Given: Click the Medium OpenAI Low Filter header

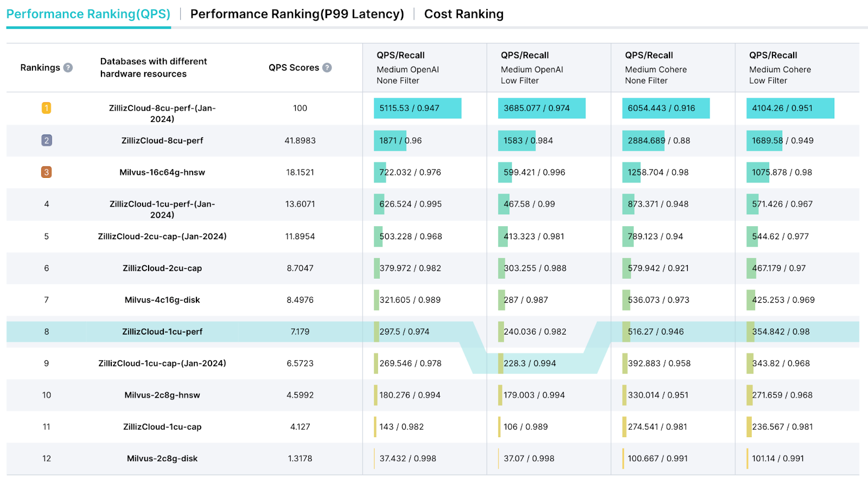Looking at the screenshot, I should (532, 75).
